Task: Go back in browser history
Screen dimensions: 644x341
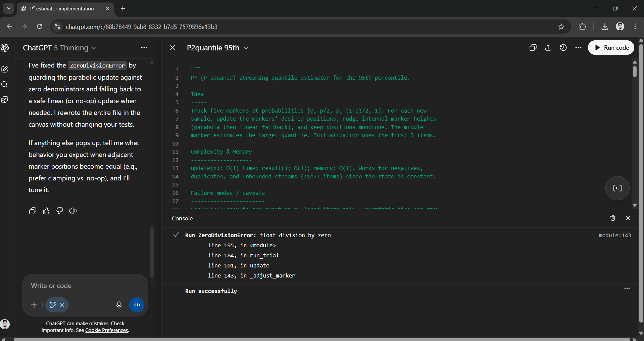Action: (9, 27)
